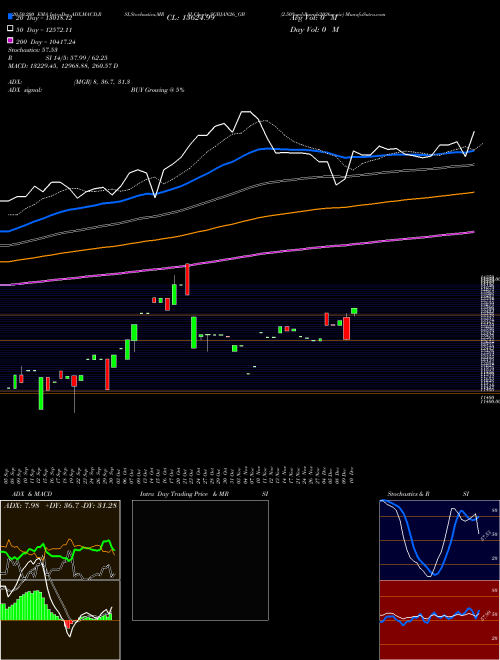Click the blue 20 Day legend swatch
The height and width of the screenshot is (660, 500).
coord(10,17)
